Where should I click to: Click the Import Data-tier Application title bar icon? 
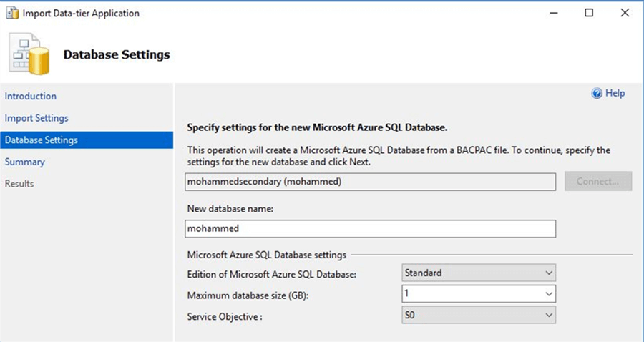[x=12, y=13]
